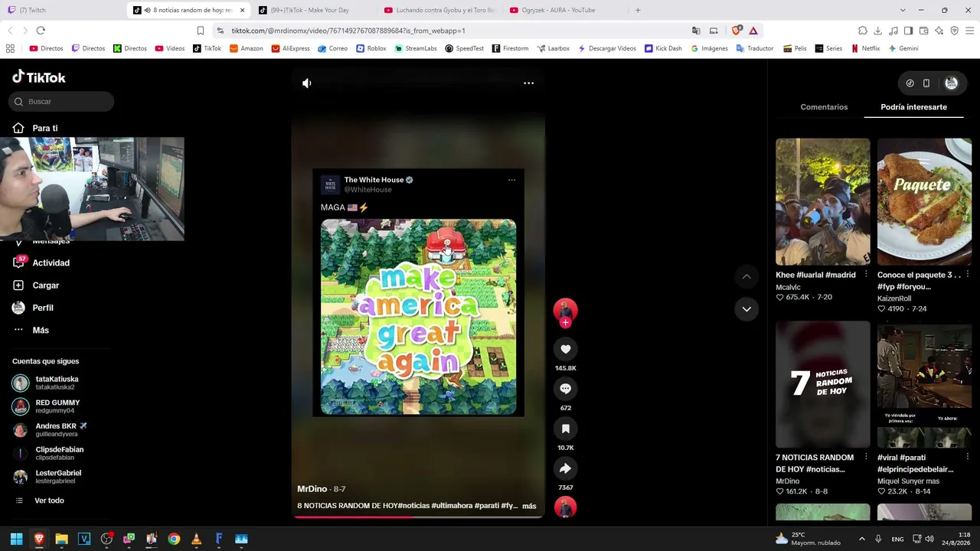Follow MrDino via red plus avatar
Viewport: 980px width, 551px height.
[x=565, y=323]
